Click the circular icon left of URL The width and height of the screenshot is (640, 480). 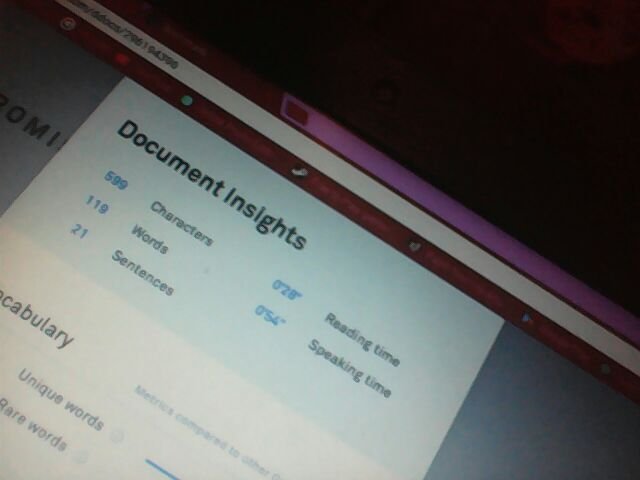pos(68,24)
